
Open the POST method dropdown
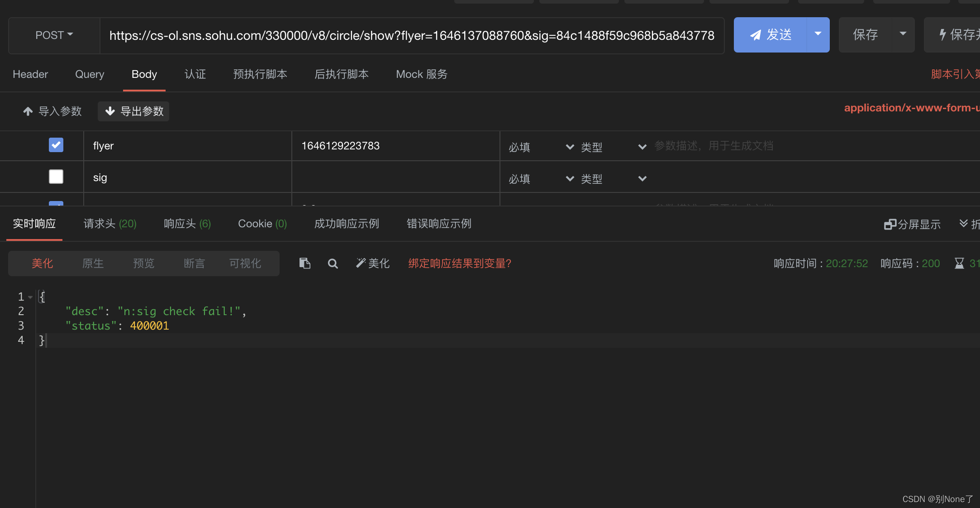(x=53, y=34)
